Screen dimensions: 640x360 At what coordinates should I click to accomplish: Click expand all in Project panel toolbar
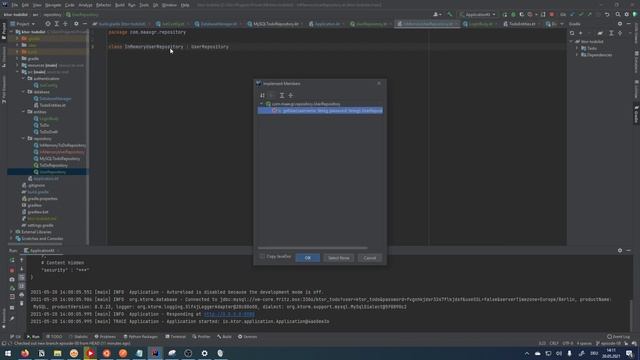pyautogui.click(x=57, y=24)
